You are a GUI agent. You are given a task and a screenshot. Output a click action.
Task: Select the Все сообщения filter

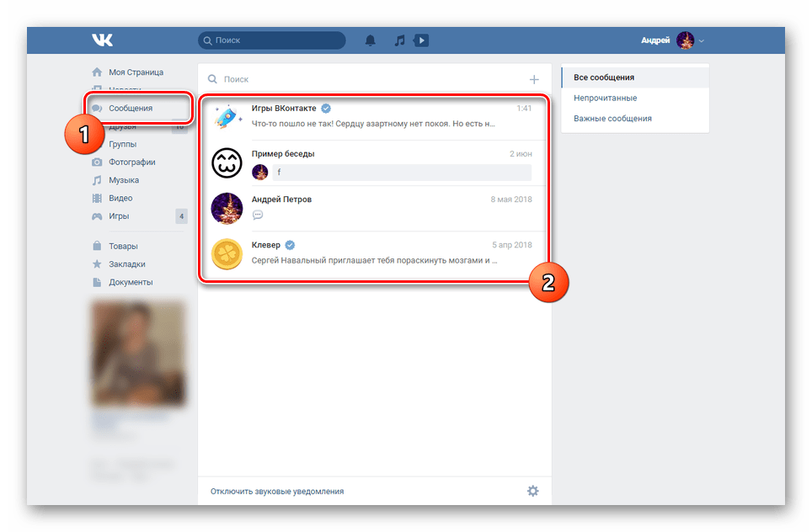point(635,77)
